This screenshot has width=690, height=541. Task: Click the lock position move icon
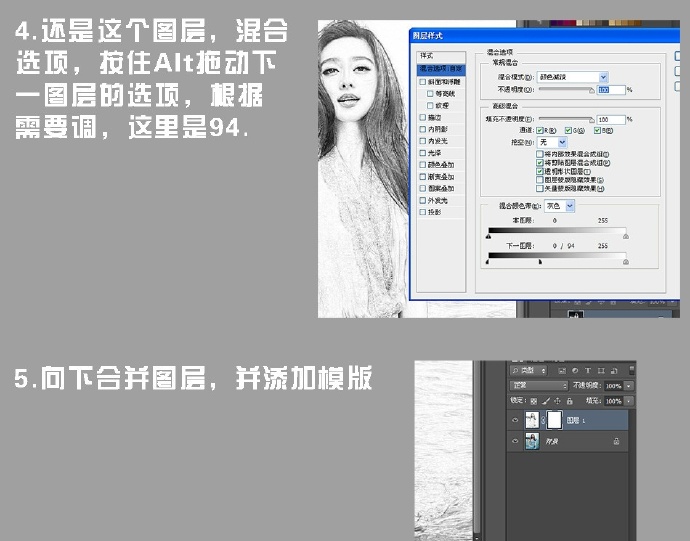click(557, 401)
